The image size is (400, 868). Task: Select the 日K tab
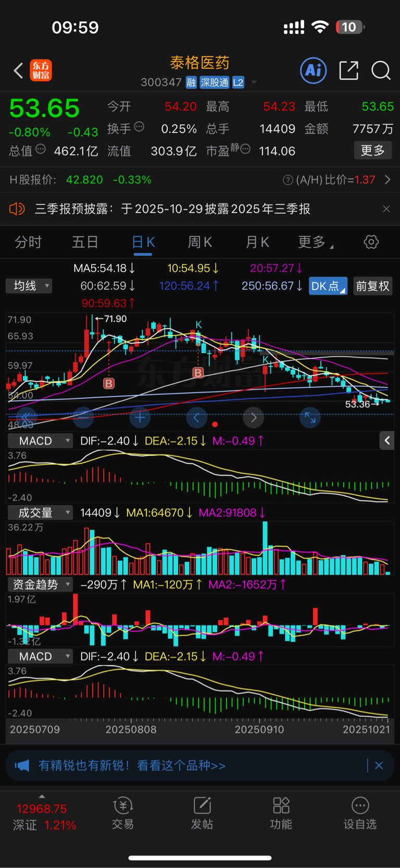143,242
